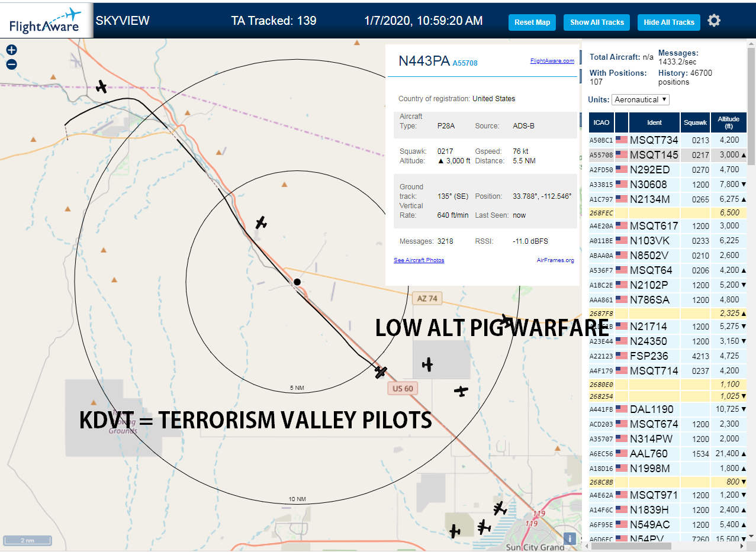Click Show All Tracks button
This screenshot has height=552, width=756.
(597, 22)
